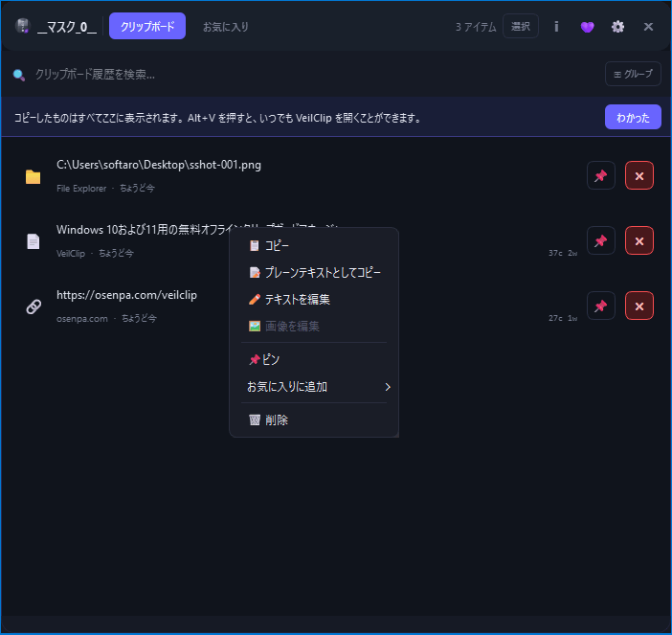Pin the osenpa.com link entry
This screenshot has height=635, width=672.
pos(600,306)
